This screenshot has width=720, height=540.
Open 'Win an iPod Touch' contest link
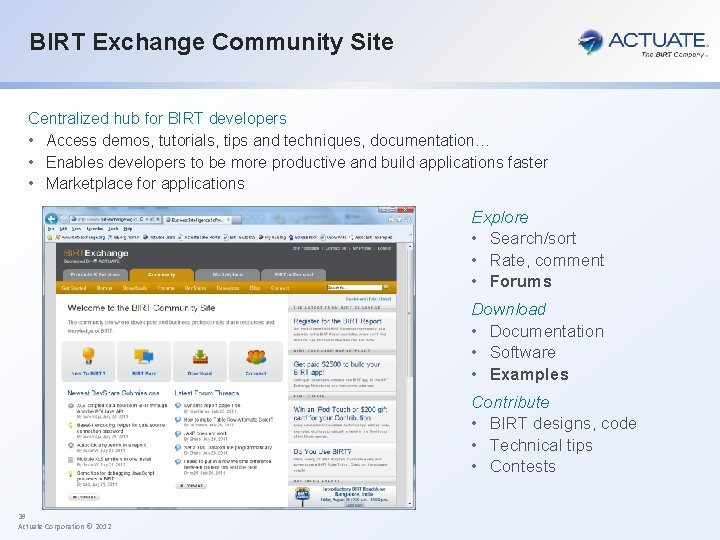[340, 413]
